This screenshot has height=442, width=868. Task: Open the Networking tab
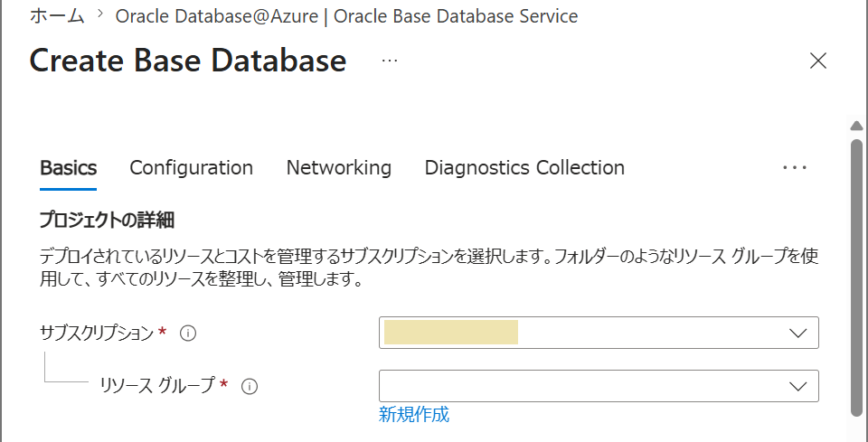[x=339, y=167]
